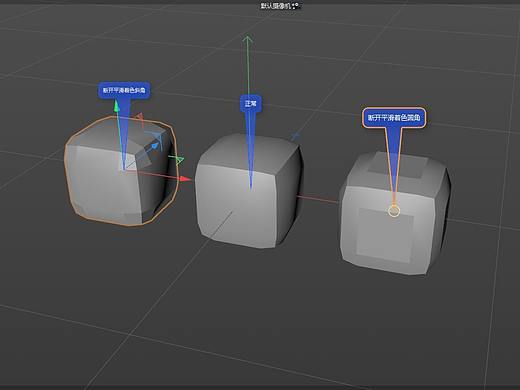Click the 默认摄像机 camera label
520x390 pixels.
[x=276, y=6]
